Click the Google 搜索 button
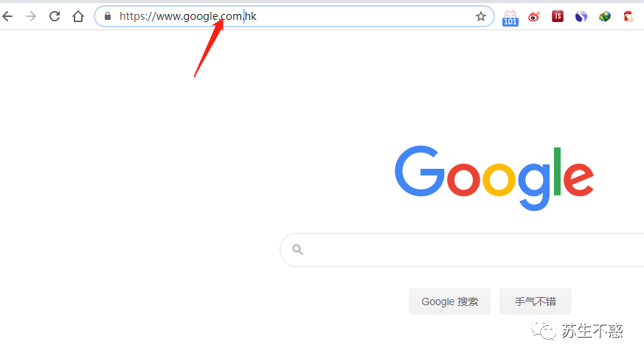Viewport: 644px width, 359px height. (450, 302)
